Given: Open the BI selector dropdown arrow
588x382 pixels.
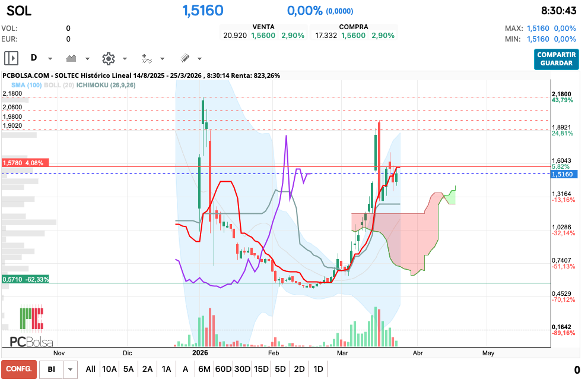Looking at the screenshot, I should click(70, 370).
